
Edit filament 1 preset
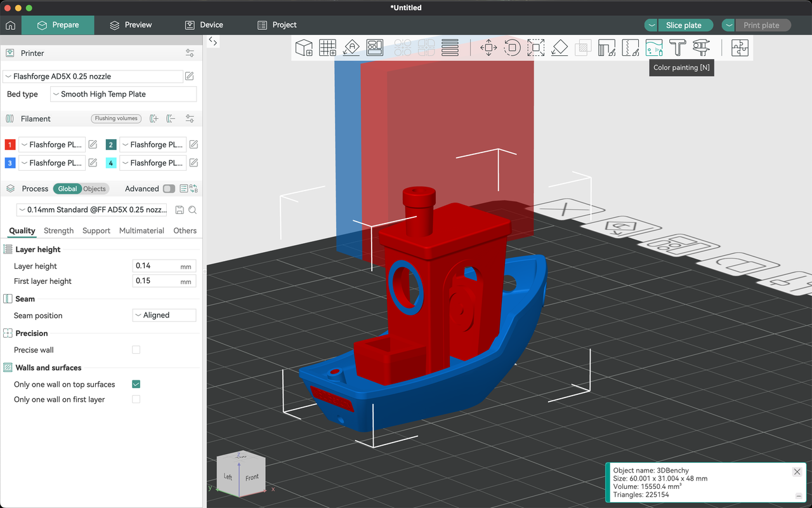(x=93, y=145)
